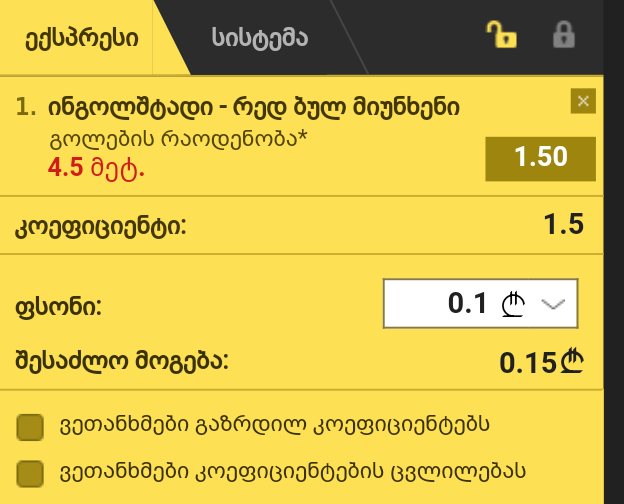Open the ინგოლშტადი - რედ ბულ მიუნხენი match

254,107
